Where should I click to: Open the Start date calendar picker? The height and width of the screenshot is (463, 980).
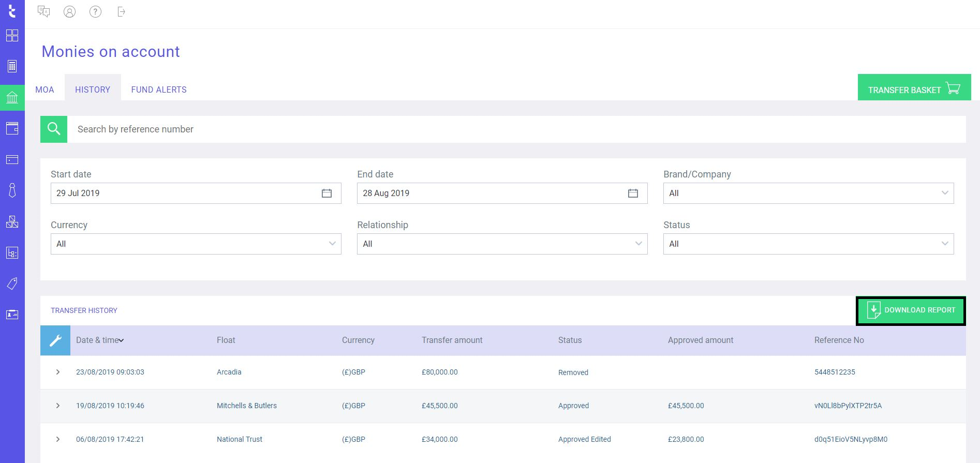[x=326, y=193]
